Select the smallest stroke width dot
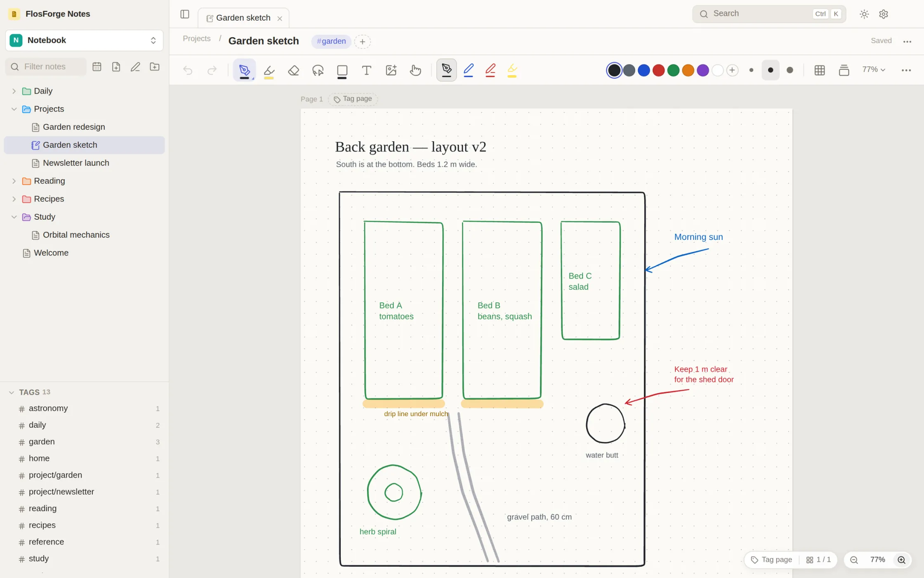This screenshot has height=578, width=924. tap(751, 70)
